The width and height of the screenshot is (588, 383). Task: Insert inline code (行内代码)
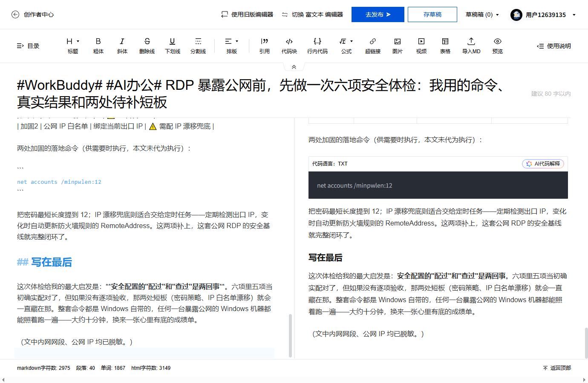(x=317, y=46)
